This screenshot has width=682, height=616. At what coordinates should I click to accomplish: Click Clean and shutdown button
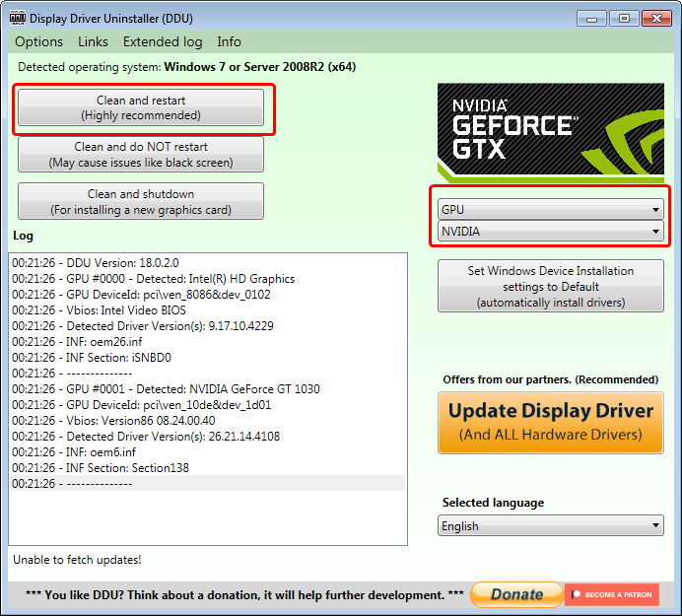pyautogui.click(x=141, y=201)
